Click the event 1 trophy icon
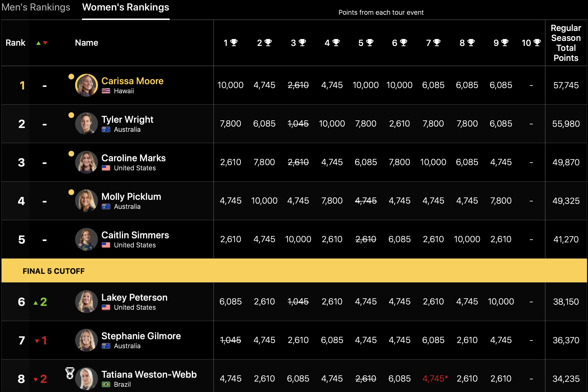The image size is (588, 392). [234, 43]
